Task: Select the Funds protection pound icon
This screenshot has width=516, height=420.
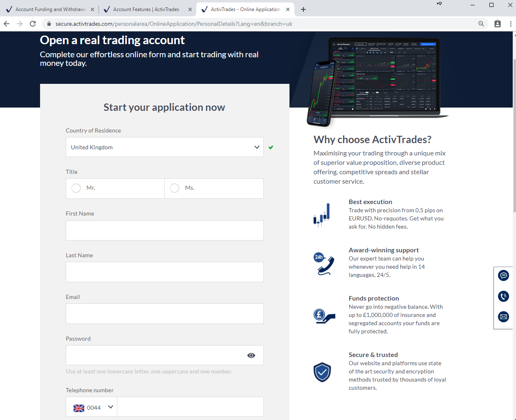Action: tap(324, 316)
